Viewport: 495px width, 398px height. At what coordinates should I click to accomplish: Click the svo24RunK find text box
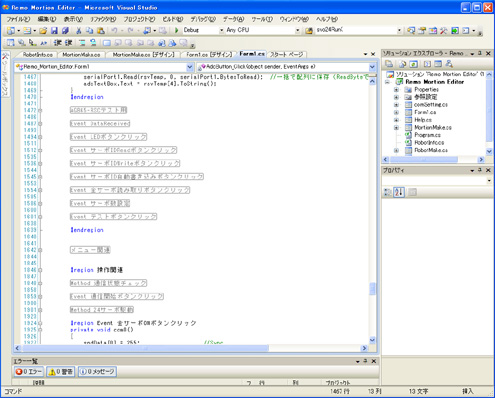point(355,30)
